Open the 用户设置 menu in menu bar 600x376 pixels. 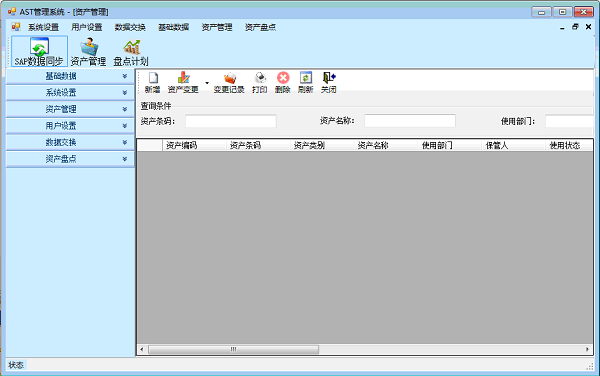click(x=87, y=27)
